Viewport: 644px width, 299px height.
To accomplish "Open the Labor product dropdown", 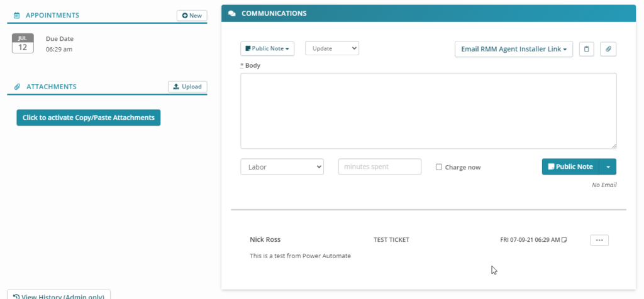I will point(282,166).
